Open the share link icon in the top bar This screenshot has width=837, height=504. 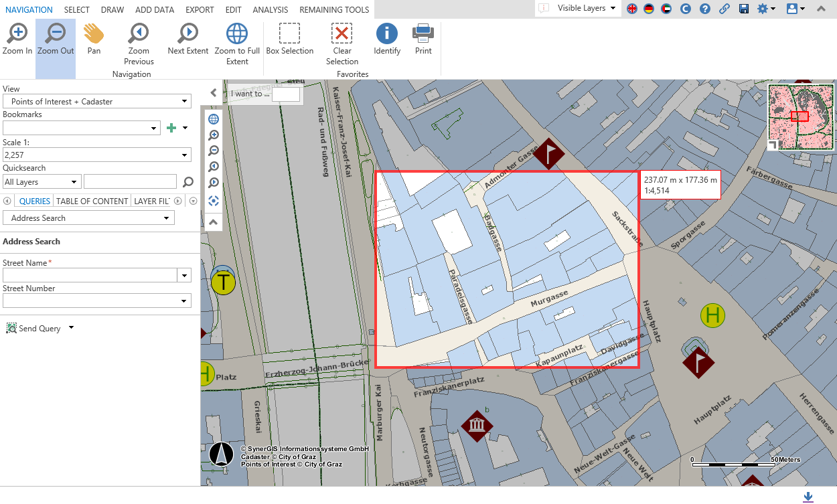click(725, 9)
